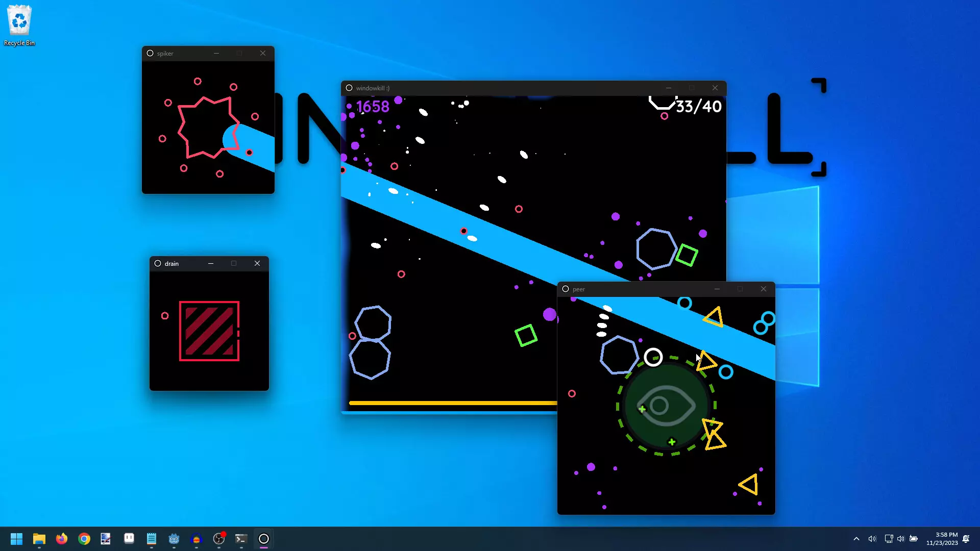This screenshot has width=980, height=551.
Task: Open File Explorer from the taskbar
Action: pos(39,539)
